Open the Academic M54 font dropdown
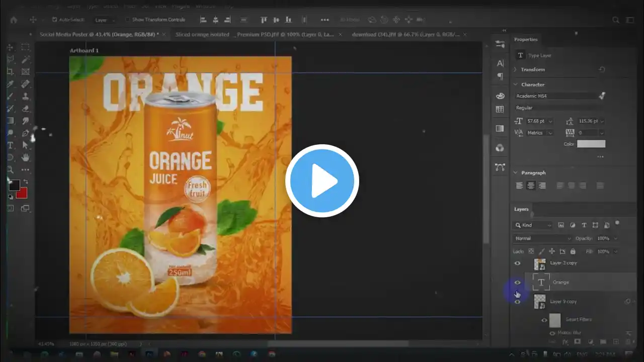Screen dimensions: 644x362 click(x=556, y=96)
